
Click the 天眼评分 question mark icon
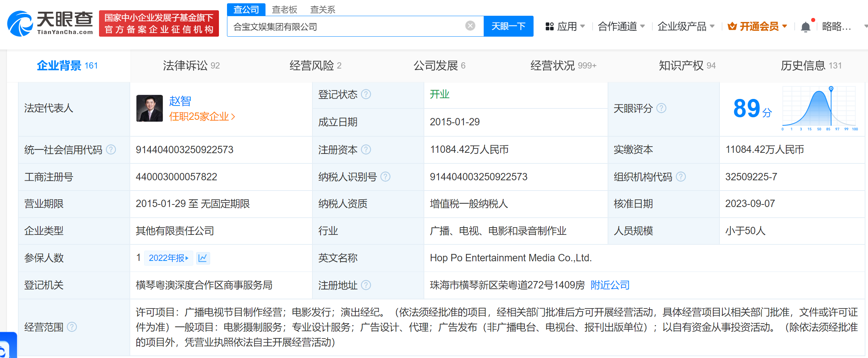[662, 108]
